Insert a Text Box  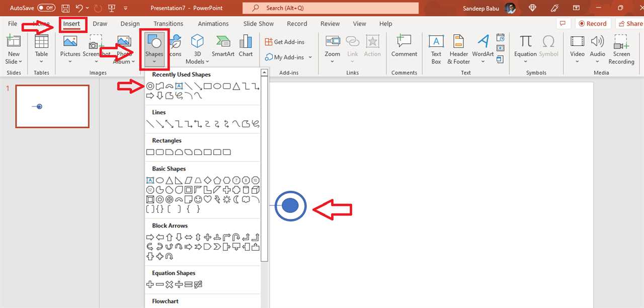(436, 49)
